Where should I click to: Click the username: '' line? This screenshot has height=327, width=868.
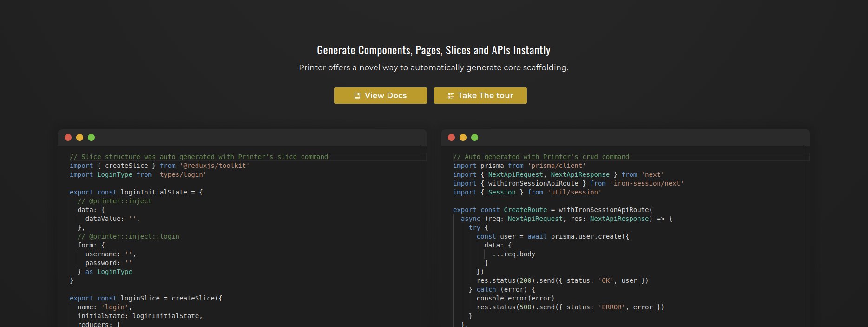coord(111,254)
